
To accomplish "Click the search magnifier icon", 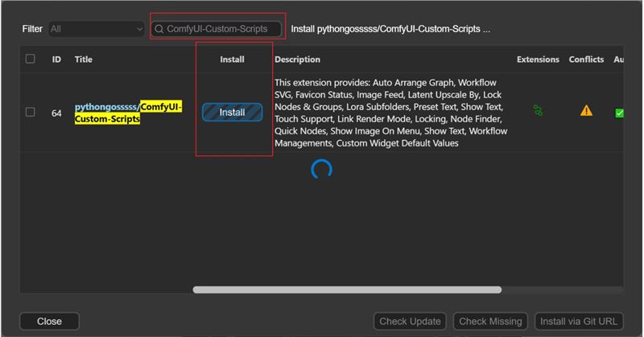I will [159, 29].
